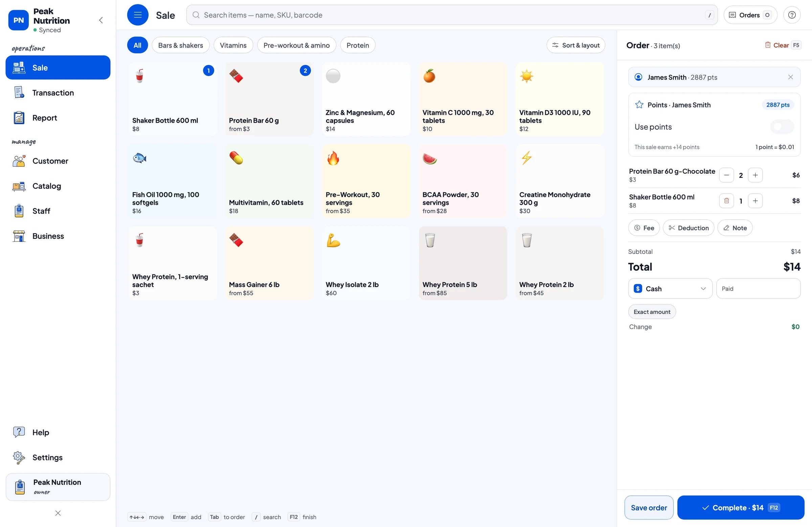The image size is (812, 527).
Task: Add a Fee to the order
Action: click(x=644, y=228)
